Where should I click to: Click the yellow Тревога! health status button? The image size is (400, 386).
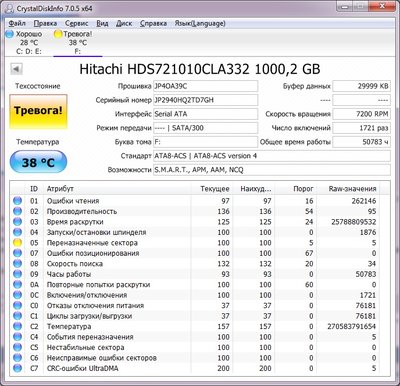point(38,111)
